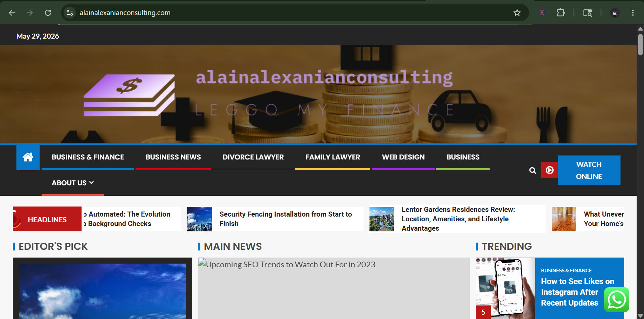Open the tab search icon in the toolbar

[x=587, y=13]
